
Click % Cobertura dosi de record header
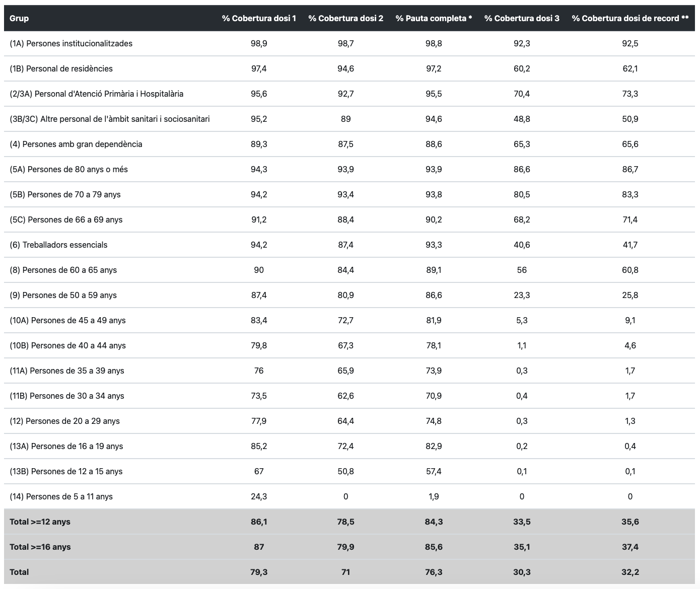(630, 18)
